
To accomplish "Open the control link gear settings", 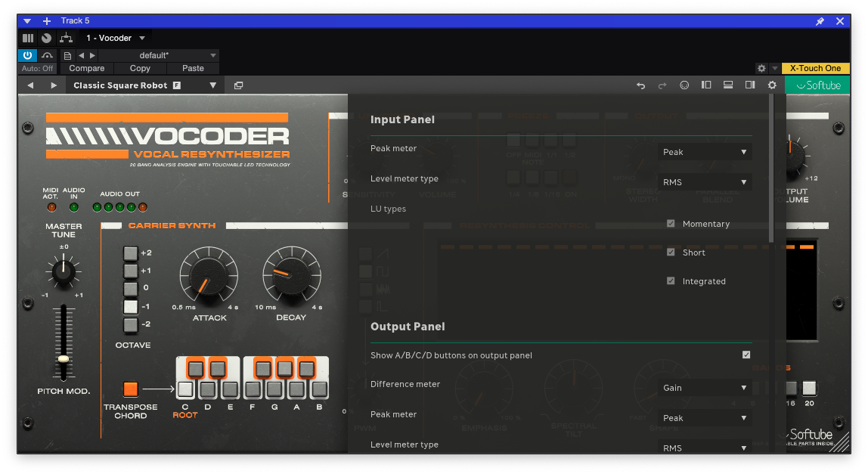I will click(761, 68).
